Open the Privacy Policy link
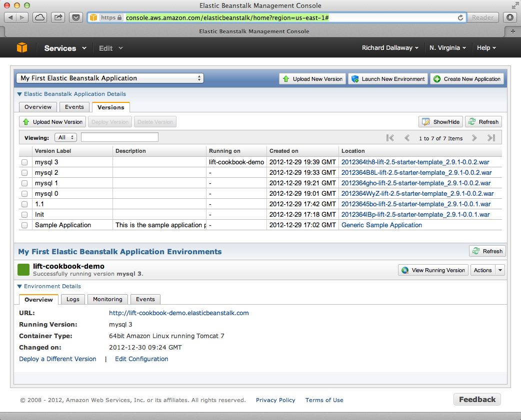 (275, 400)
